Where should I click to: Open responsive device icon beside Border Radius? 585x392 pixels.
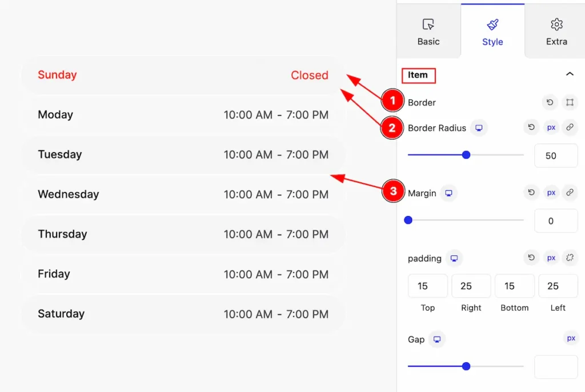coord(479,128)
